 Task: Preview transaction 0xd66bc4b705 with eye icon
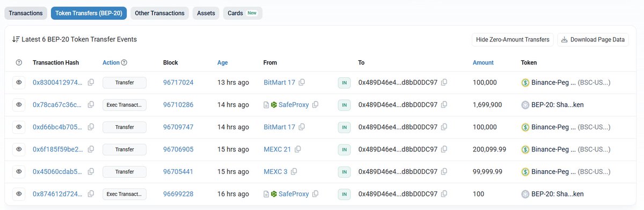click(x=19, y=127)
